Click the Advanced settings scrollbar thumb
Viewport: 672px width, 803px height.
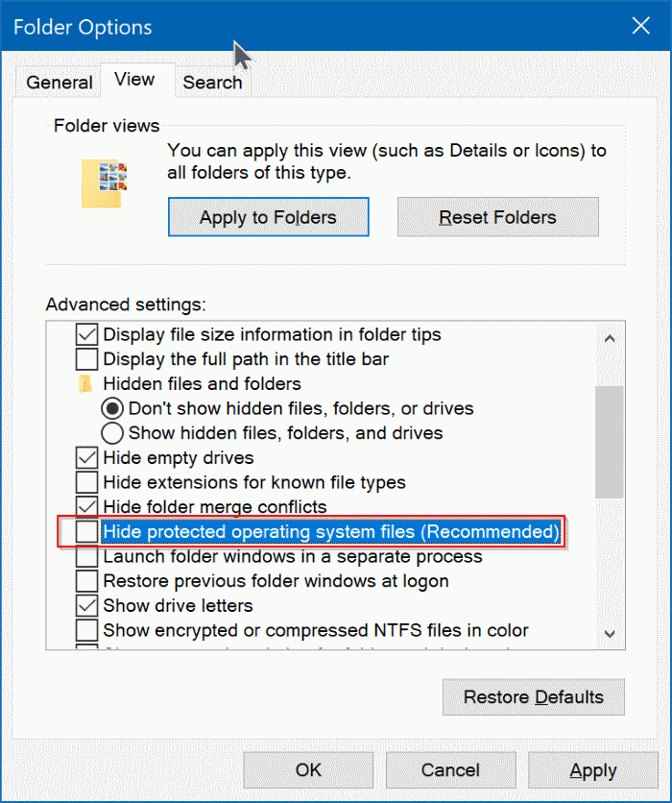tap(610, 442)
